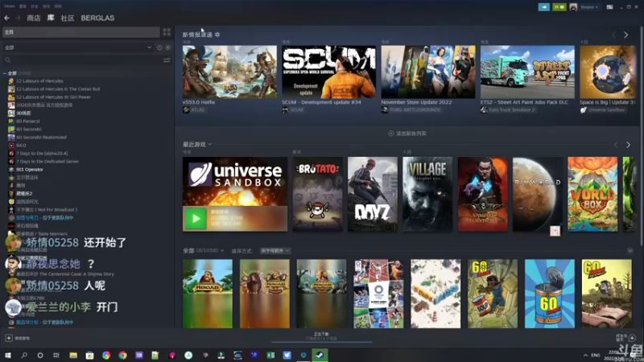Open the 帮助 help menu
Viewport: 644px width, 362px height.
[58, 6]
